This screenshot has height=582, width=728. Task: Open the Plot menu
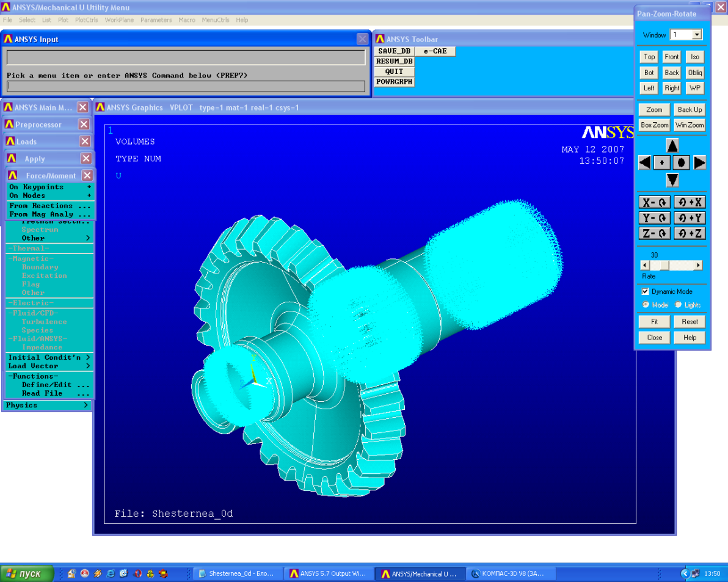pyautogui.click(x=63, y=20)
